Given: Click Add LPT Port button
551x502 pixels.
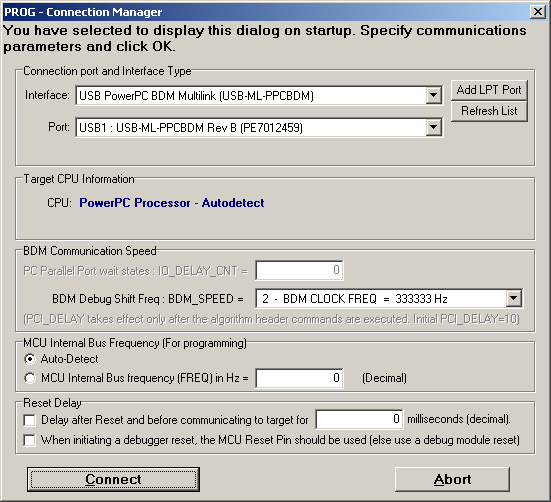Looking at the screenshot, I should click(x=489, y=90).
